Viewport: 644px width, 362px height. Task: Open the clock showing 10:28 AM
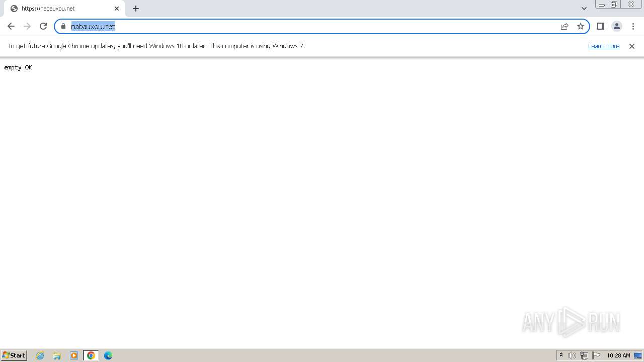click(x=618, y=355)
